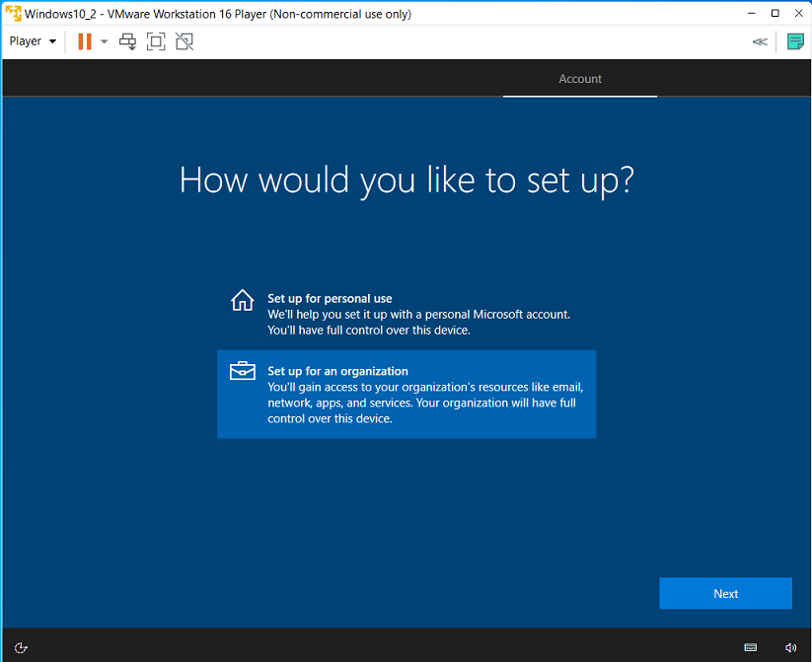Open the Player menu dropdown
This screenshot has width=812, height=662.
tap(27, 41)
